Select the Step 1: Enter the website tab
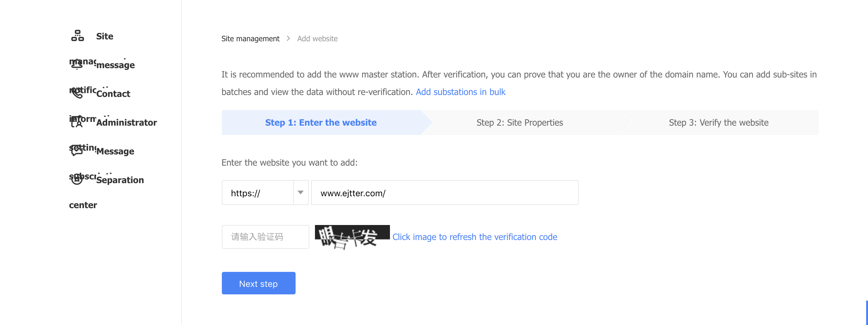This screenshot has height=325, width=868. click(x=321, y=122)
